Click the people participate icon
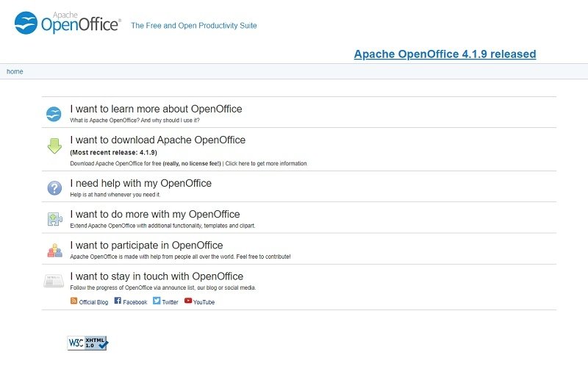The height and width of the screenshot is (372, 588). (54, 250)
